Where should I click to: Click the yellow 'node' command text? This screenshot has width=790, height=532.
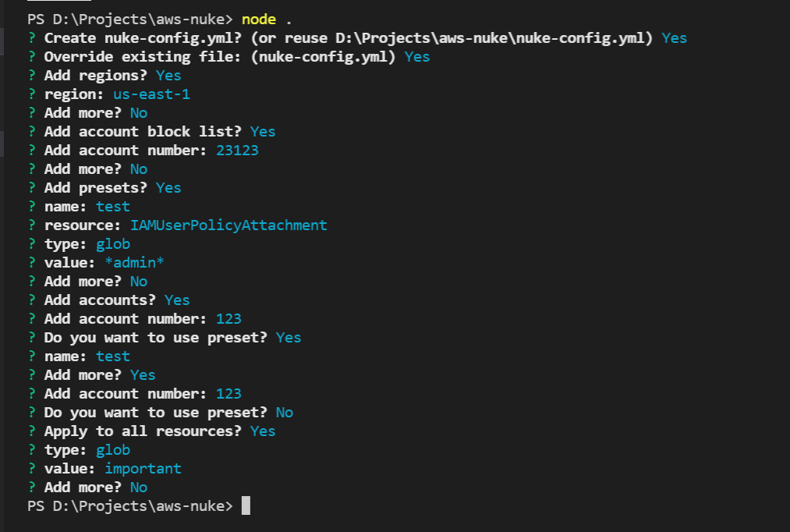[x=260, y=19]
